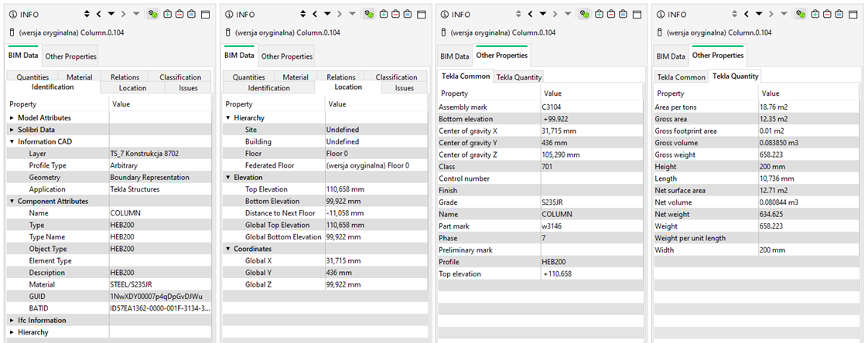Select the Part mark value w3146
868x343 pixels.
click(552, 226)
